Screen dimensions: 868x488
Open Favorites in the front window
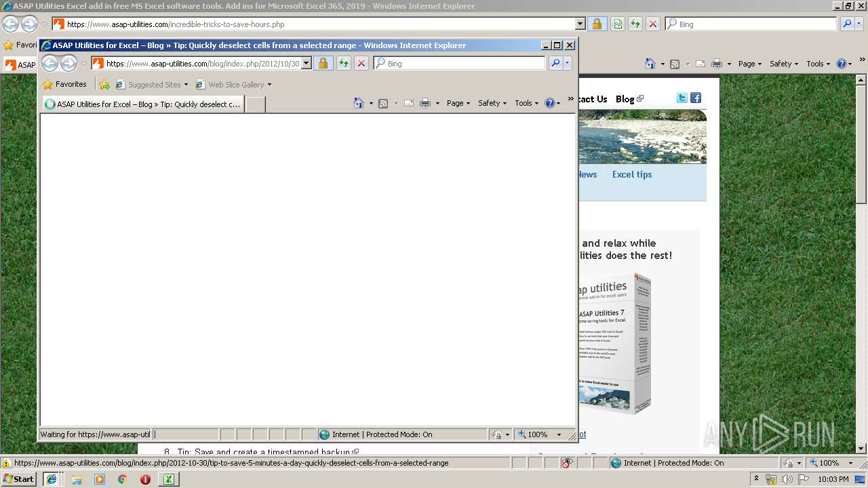[64, 84]
